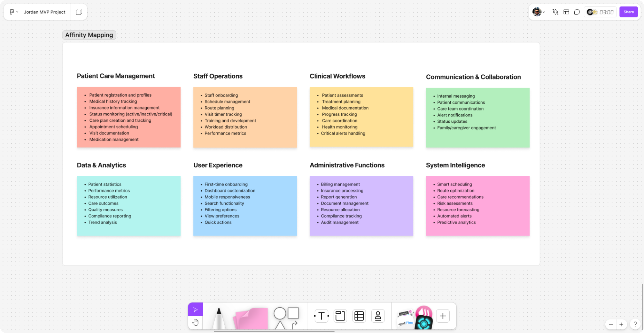Select the blue User Experience sticky
This screenshot has height=333, width=644.
pyautogui.click(x=245, y=206)
